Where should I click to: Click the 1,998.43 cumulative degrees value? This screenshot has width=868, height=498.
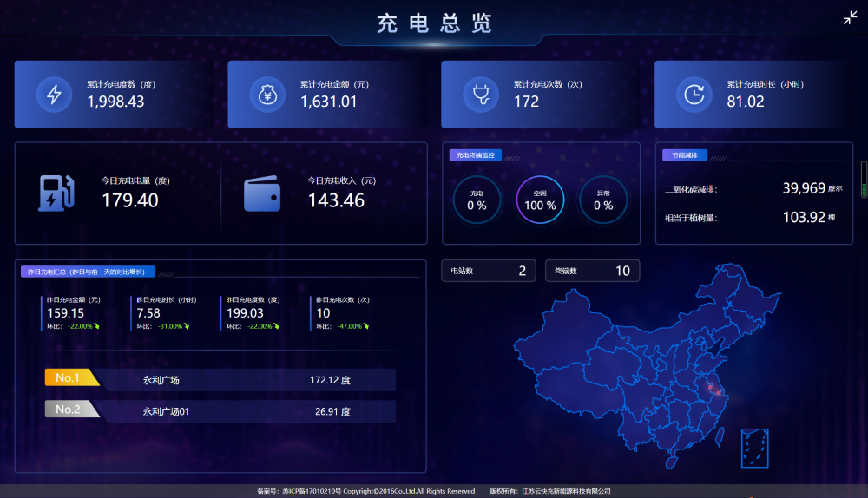point(115,102)
